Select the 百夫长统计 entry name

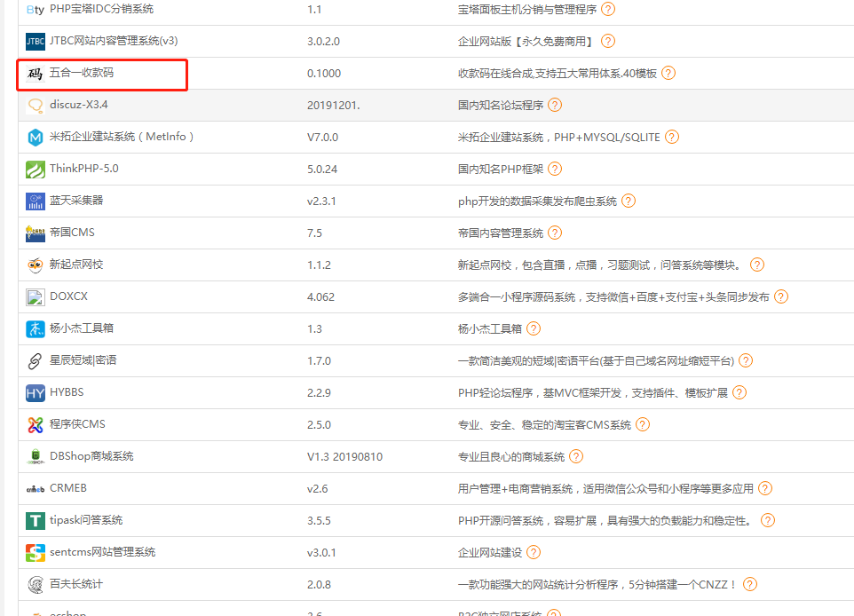[76, 584]
